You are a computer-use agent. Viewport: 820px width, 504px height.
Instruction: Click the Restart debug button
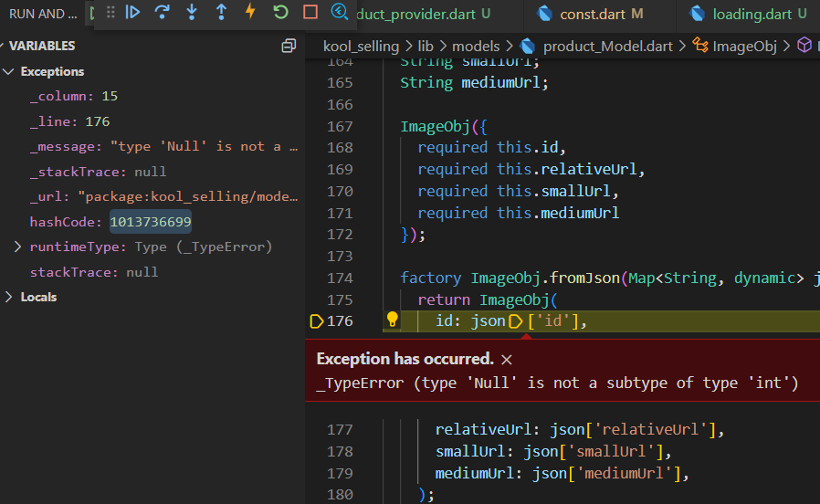[x=281, y=12]
